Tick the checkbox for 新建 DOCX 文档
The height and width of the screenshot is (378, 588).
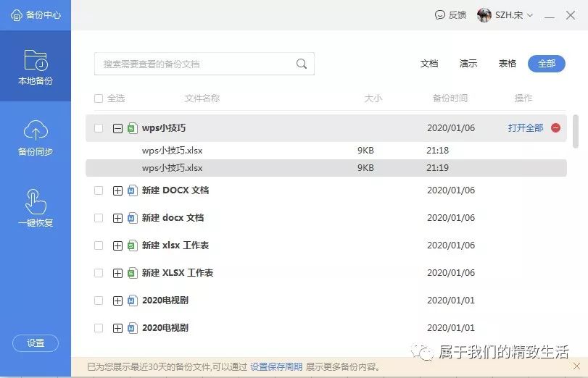(x=99, y=190)
